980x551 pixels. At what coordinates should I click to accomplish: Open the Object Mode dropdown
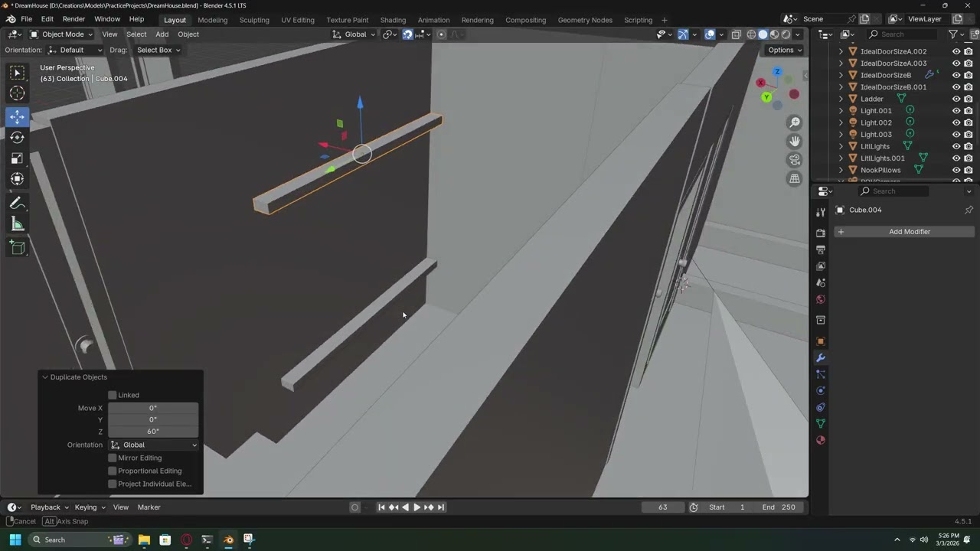(x=61, y=34)
